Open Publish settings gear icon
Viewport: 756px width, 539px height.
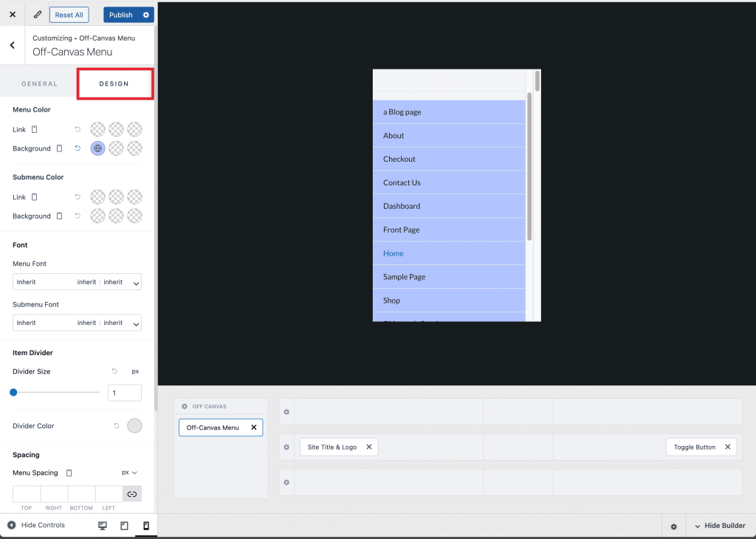[x=146, y=15]
